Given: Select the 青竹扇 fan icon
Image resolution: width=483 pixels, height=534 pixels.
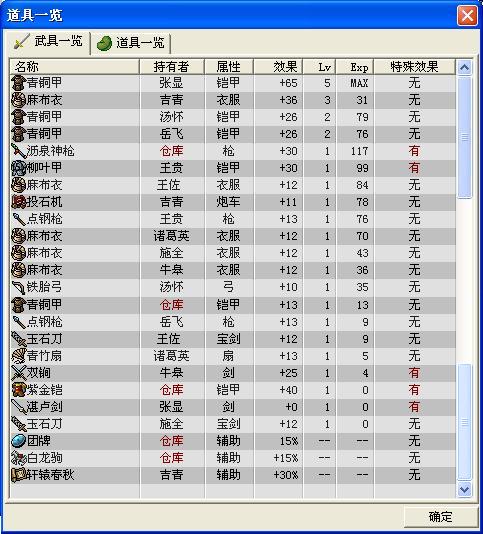Looking at the screenshot, I should tap(19, 356).
